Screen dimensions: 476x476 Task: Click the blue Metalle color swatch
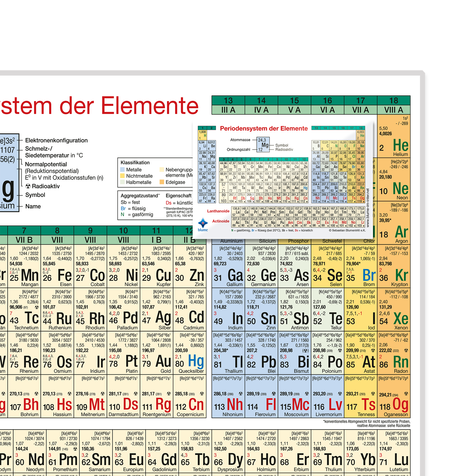[x=122, y=169]
